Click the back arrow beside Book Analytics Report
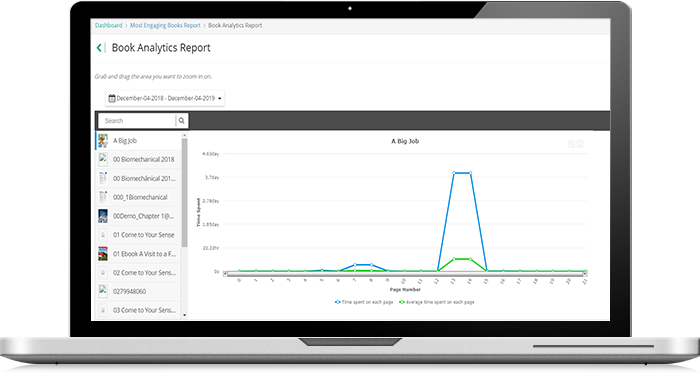 coord(99,48)
